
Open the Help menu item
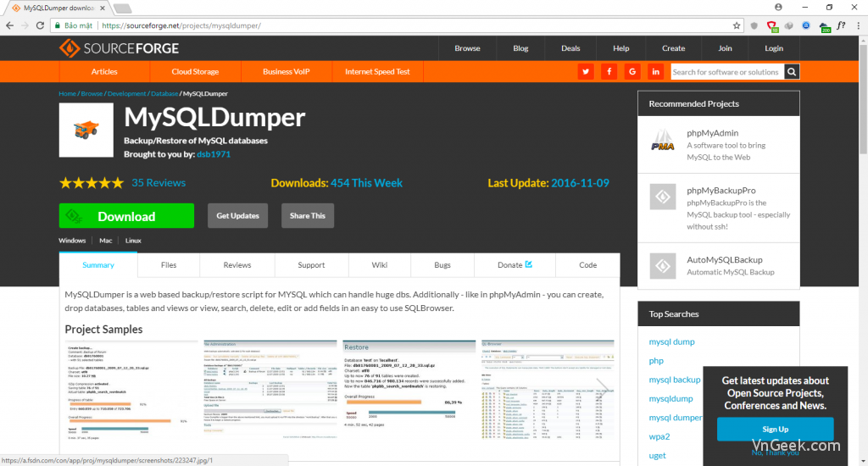coord(621,48)
